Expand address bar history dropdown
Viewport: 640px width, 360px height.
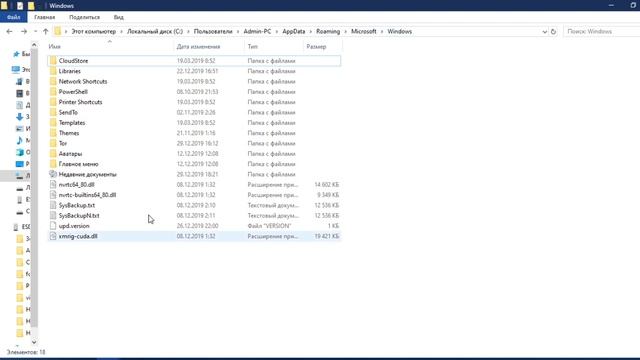(544, 31)
